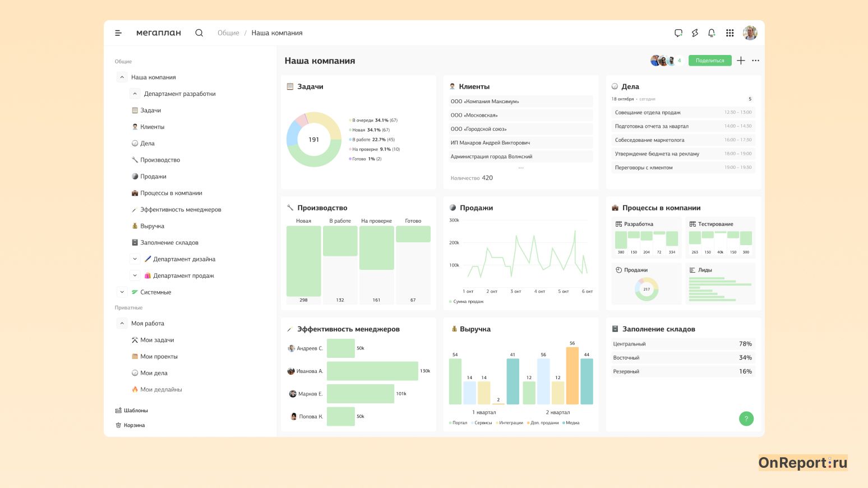Click the Новая column in Производство
This screenshot has width=868, height=488.
click(303, 261)
